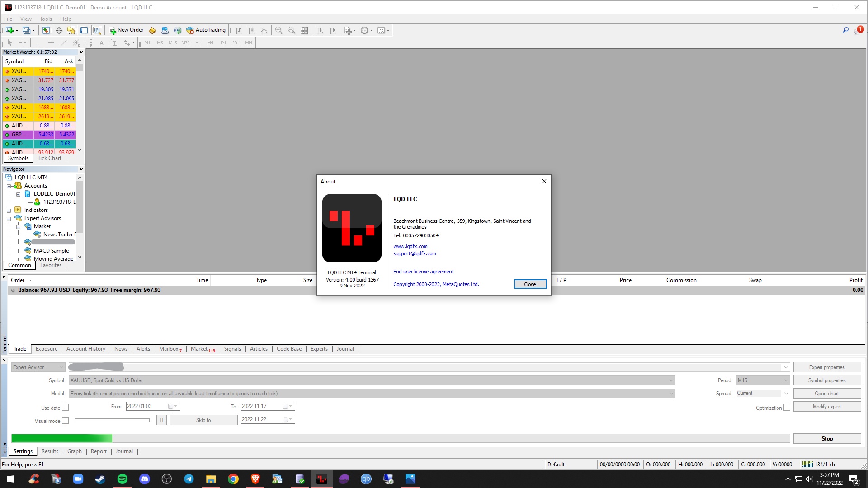Screen dimensions: 868x488
Task: Select the cursor arrow tool
Action: (9, 42)
